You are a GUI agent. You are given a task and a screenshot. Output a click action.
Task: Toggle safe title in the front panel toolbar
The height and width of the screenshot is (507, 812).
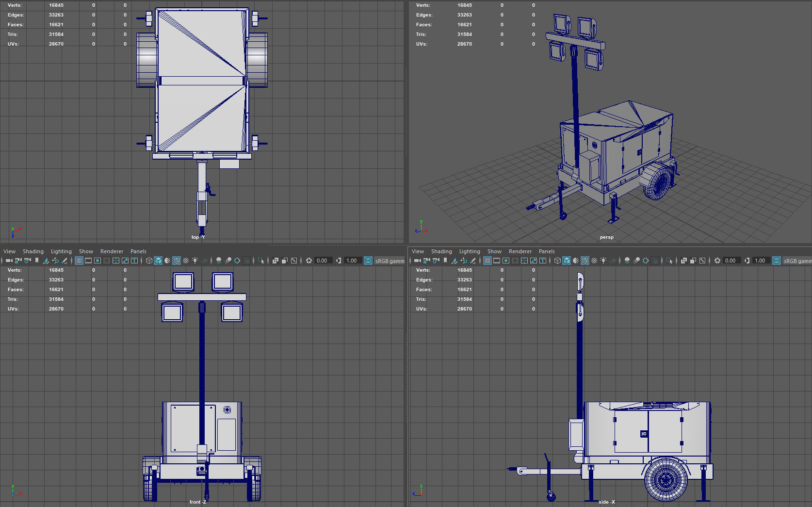click(x=134, y=261)
